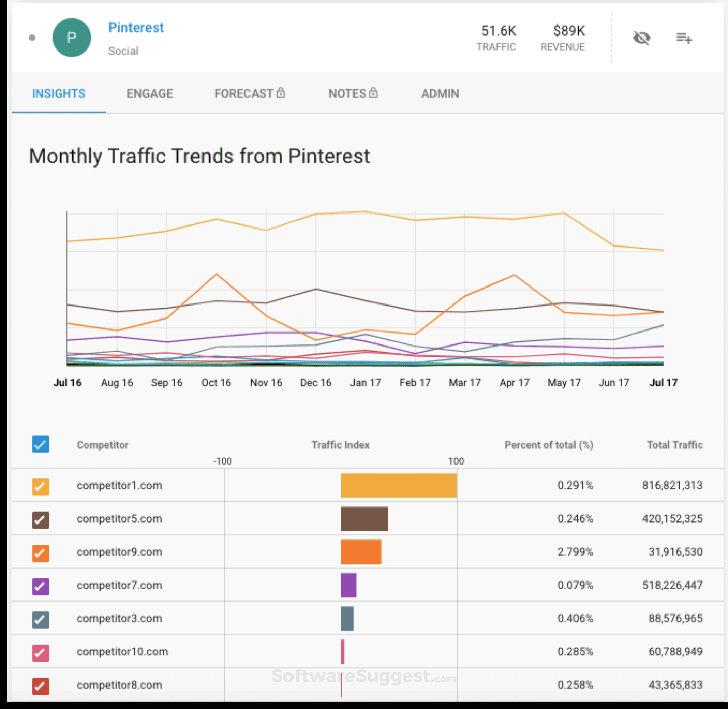
Task: Click the green Pinterest P avatar
Action: pos(72,38)
